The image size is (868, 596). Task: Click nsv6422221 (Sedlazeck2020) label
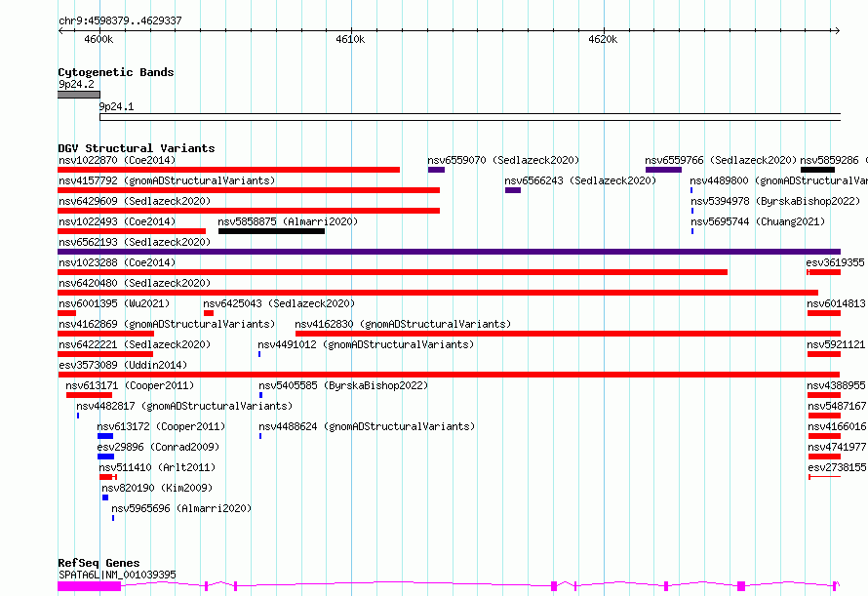[x=135, y=344]
